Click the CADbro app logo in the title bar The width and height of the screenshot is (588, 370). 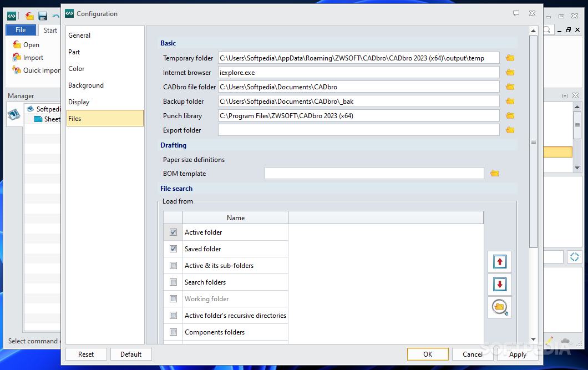click(x=12, y=16)
